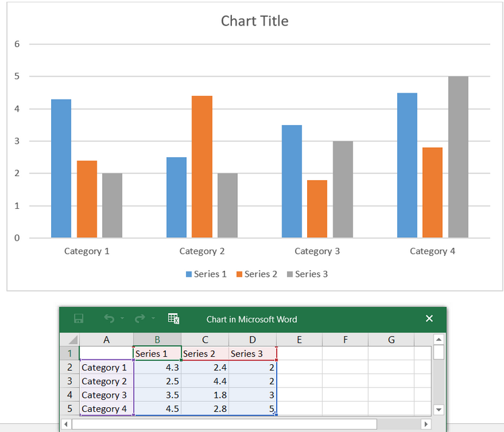This screenshot has height=432, width=504.
Task: Click the Series 2 header cell
Action: 205,353
